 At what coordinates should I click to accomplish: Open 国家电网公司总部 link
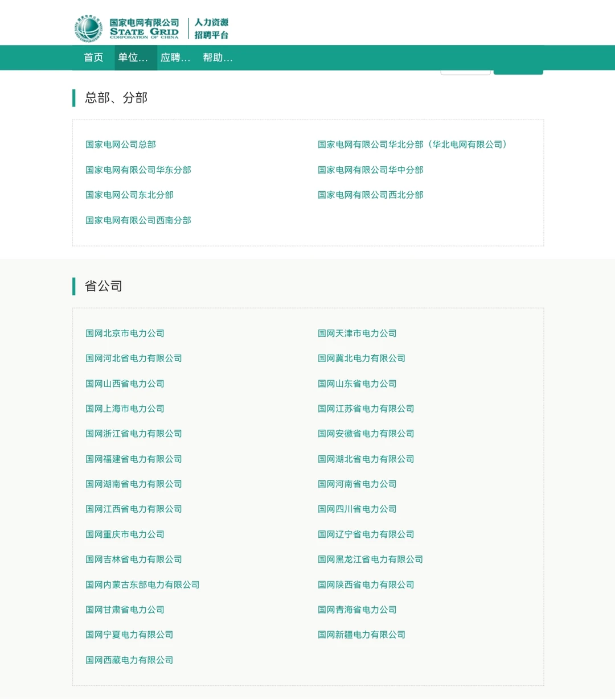tap(121, 145)
